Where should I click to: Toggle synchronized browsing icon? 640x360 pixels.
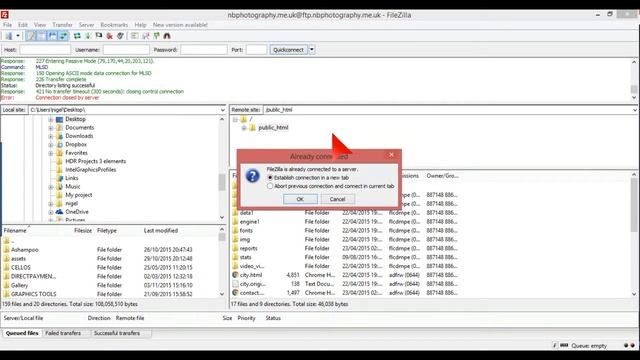[x=156, y=36]
